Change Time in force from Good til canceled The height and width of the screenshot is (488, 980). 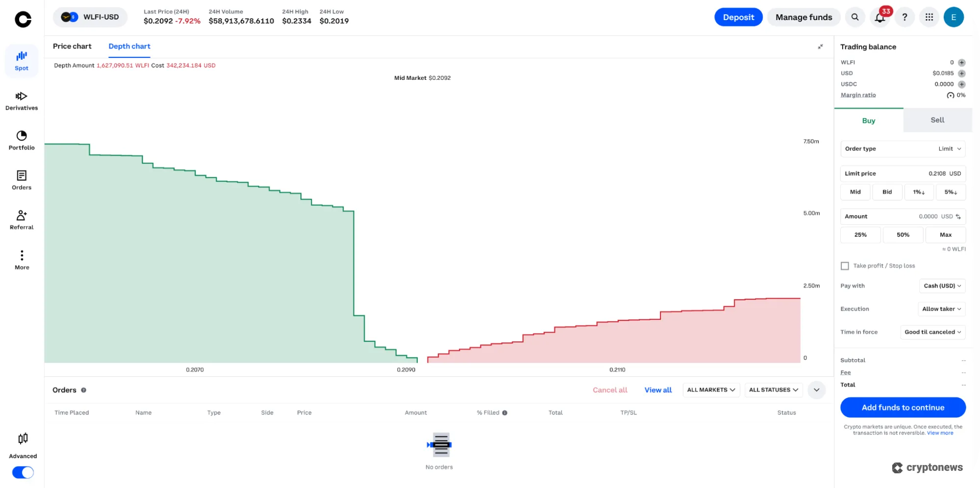point(932,332)
